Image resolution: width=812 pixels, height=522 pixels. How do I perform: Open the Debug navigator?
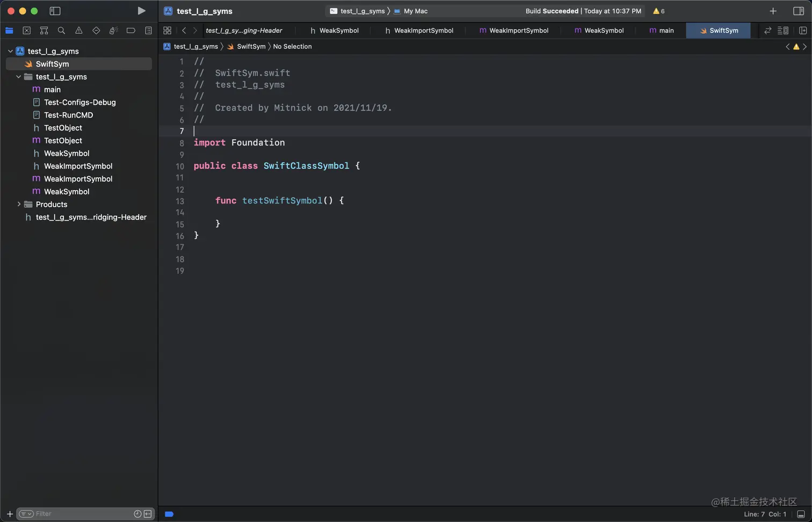113,31
